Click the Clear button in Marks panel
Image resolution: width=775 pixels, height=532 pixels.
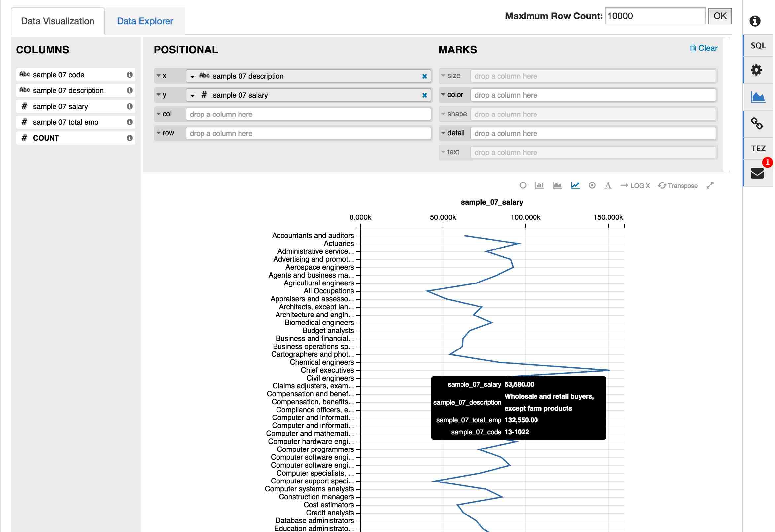pos(704,48)
